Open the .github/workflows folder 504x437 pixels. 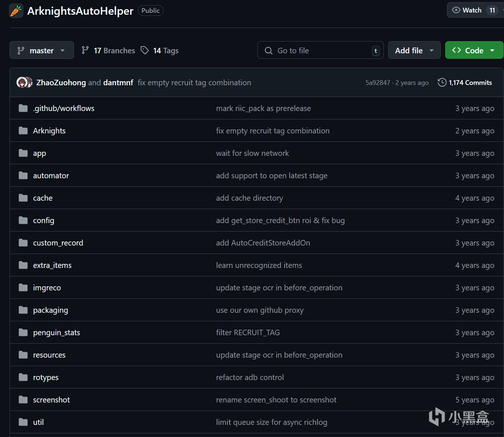coord(64,108)
